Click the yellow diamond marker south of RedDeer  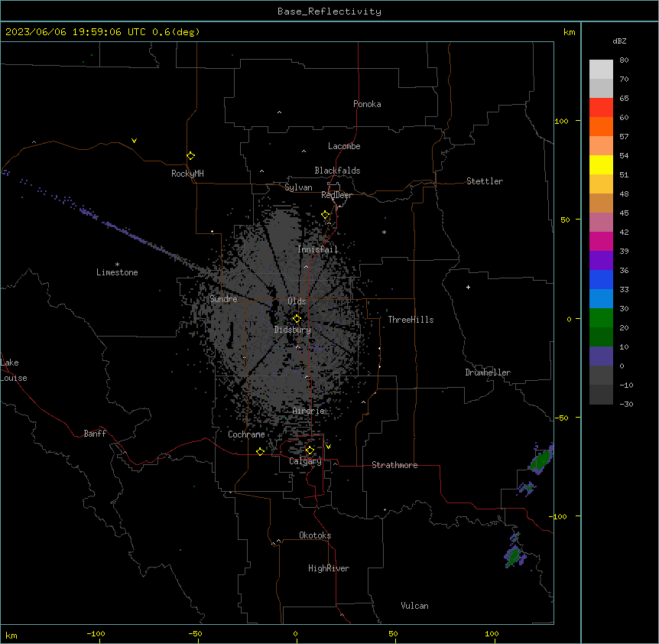[x=326, y=215]
